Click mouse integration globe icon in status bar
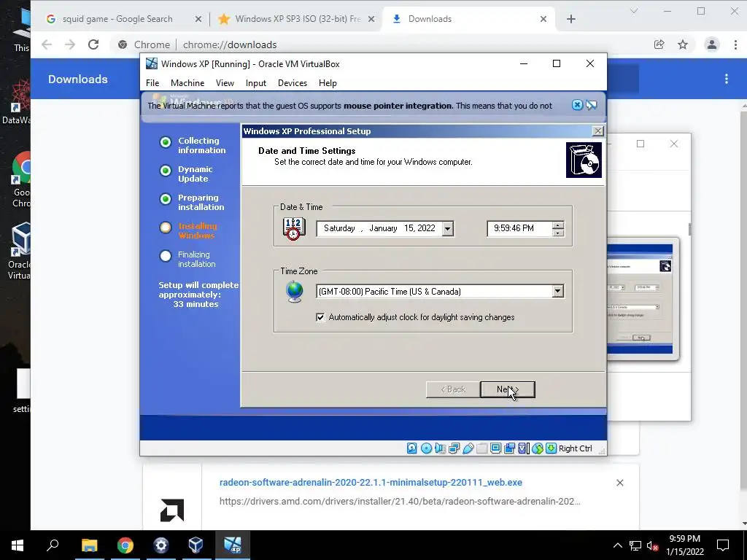747x560 pixels. click(538, 448)
